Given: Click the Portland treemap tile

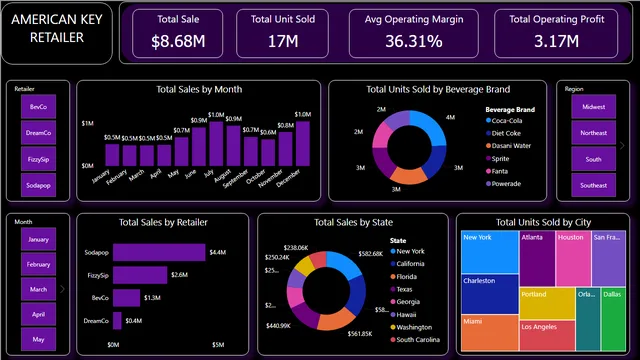Looking at the screenshot, I should point(547,304).
